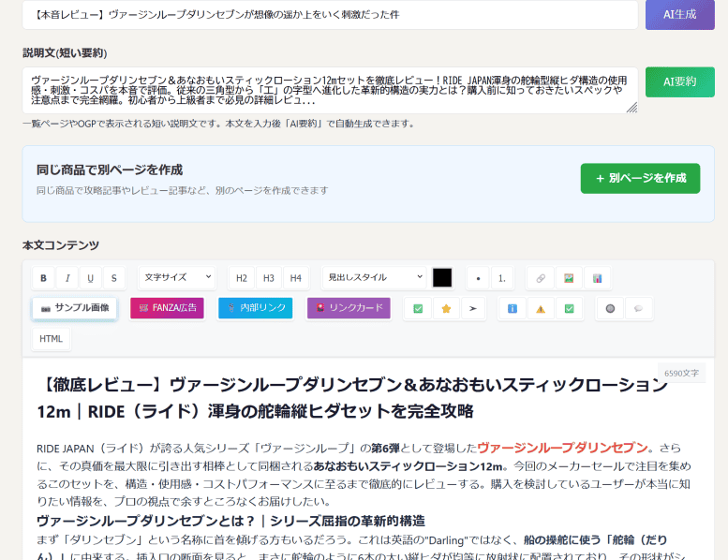Screen dimensions: 728x560
Task: Toggle underline text formatting
Action: click(91, 278)
